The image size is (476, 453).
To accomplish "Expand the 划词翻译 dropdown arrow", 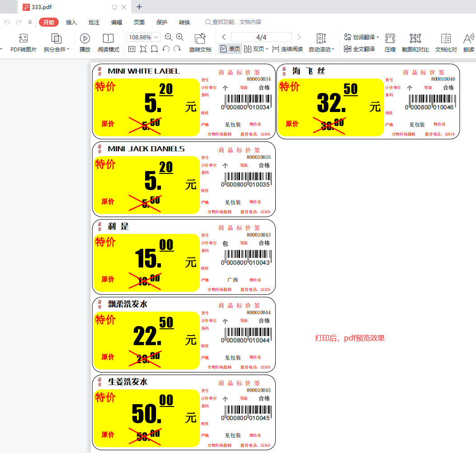I will (x=377, y=37).
